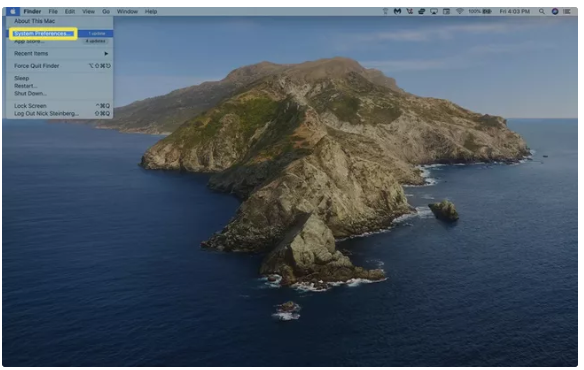Choose Shut Down… from Apple menu
The height and width of the screenshot is (370, 584).
pyautogui.click(x=60, y=94)
